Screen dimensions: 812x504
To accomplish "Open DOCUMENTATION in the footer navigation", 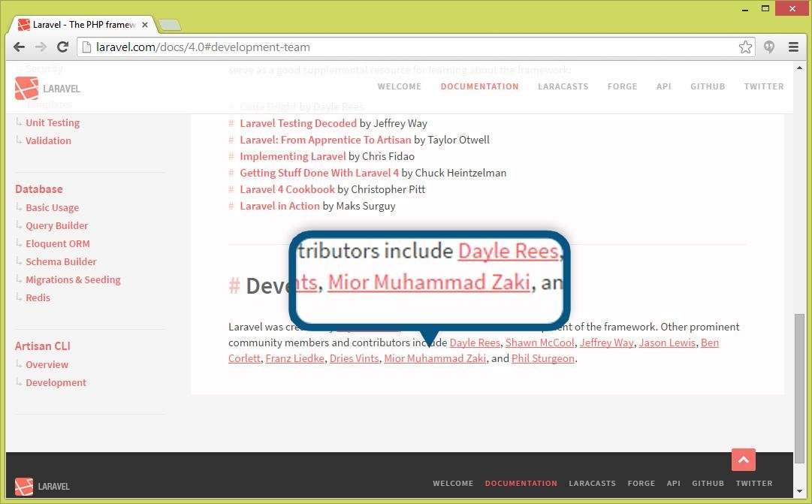I will 521,483.
